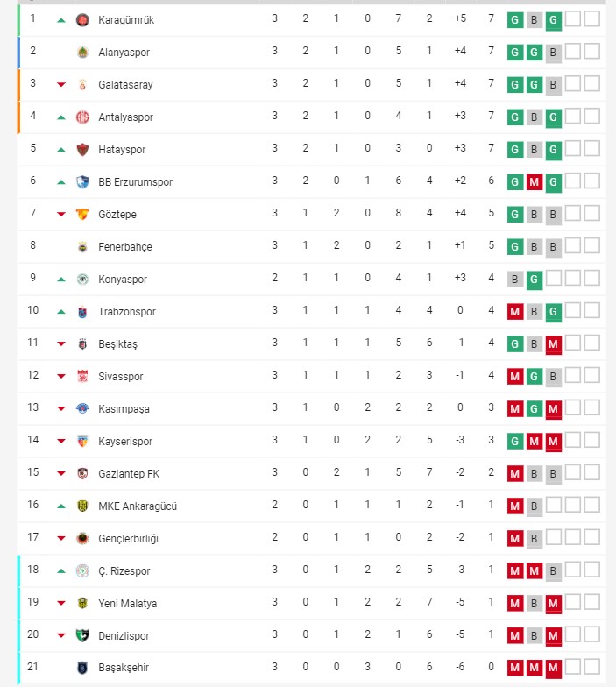Click the Denizlispor club logo
Image resolution: width=616 pixels, height=687 pixels.
82,635
